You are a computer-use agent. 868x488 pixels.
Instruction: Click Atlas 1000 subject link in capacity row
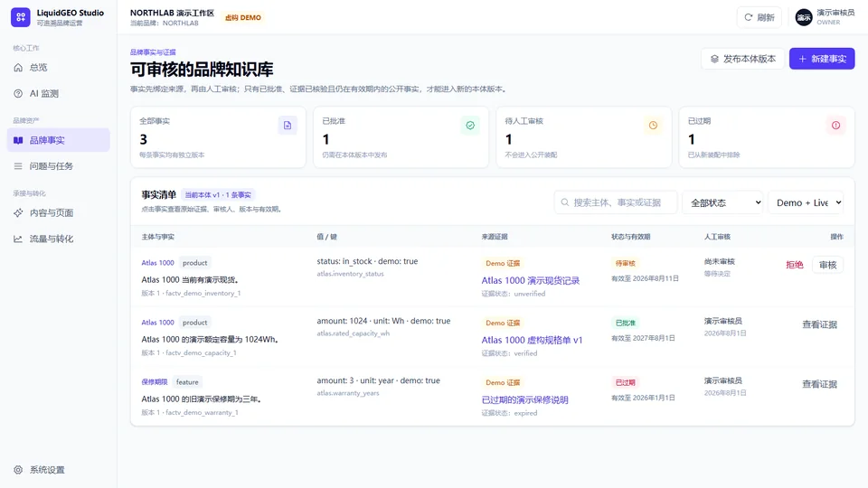click(x=157, y=323)
